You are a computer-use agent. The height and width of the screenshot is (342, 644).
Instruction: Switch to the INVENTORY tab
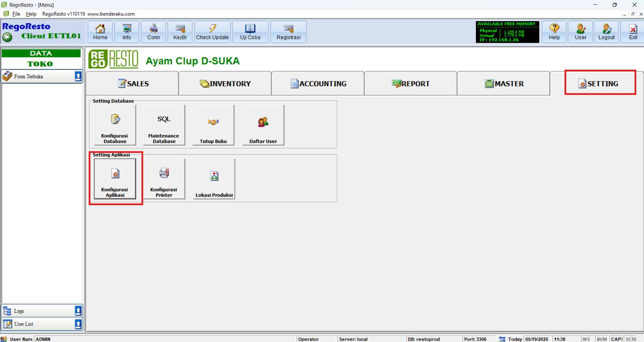(x=225, y=83)
